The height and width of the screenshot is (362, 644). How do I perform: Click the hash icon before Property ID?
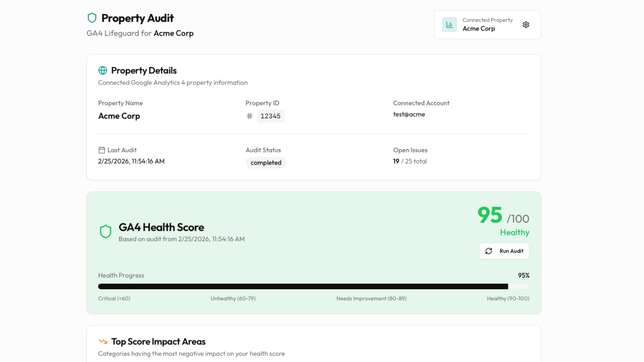click(x=250, y=116)
